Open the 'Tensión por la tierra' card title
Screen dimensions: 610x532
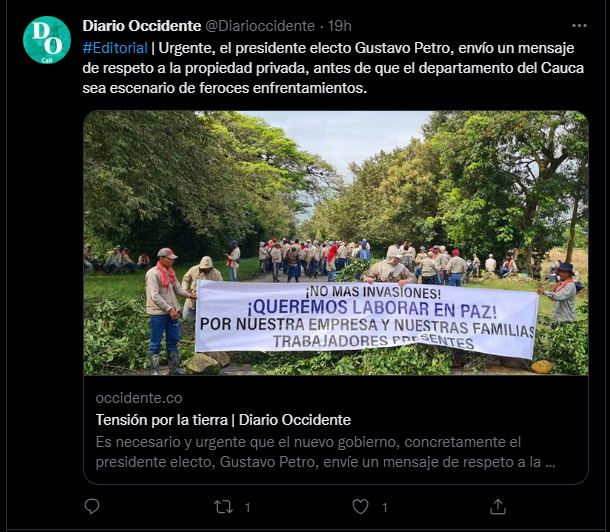point(223,420)
